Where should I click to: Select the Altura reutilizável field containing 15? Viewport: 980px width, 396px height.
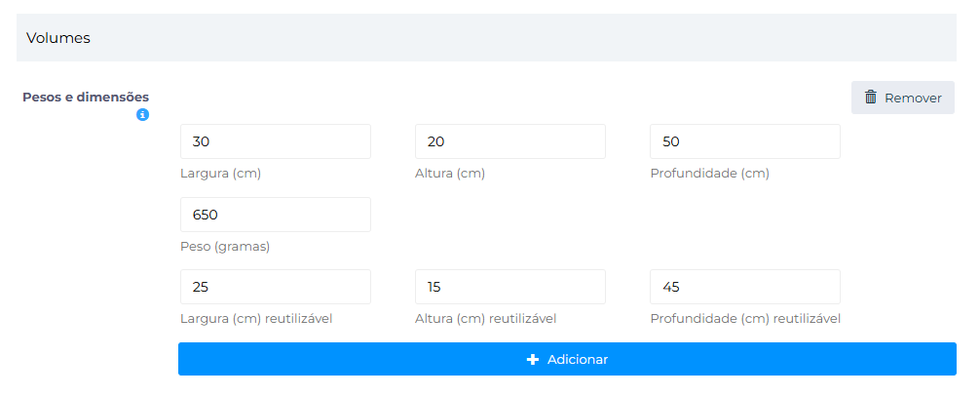point(509,287)
